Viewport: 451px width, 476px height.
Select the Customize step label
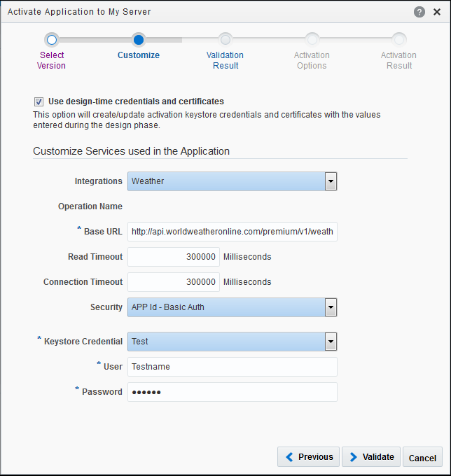click(x=139, y=55)
